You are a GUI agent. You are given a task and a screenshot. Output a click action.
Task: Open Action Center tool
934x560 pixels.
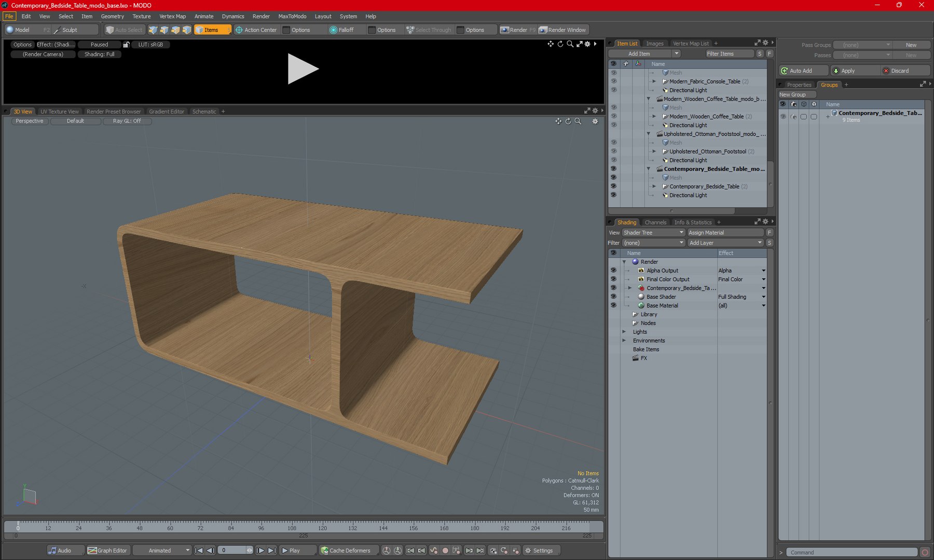256,30
